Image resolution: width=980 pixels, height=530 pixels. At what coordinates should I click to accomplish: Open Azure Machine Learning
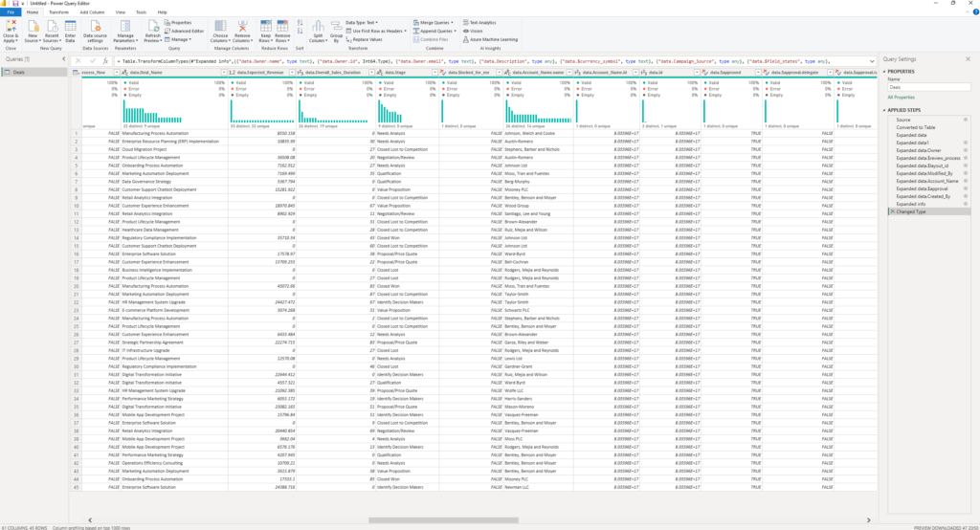[490, 39]
